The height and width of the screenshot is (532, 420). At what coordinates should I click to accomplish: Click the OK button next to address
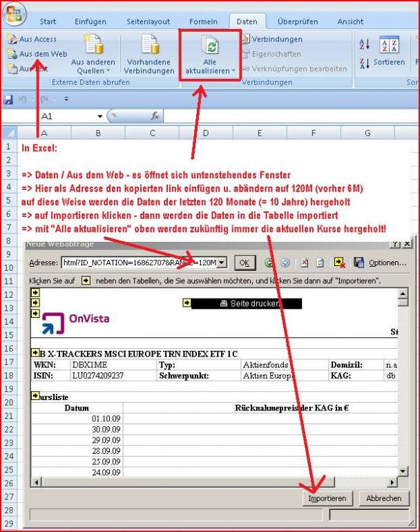point(245,263)
